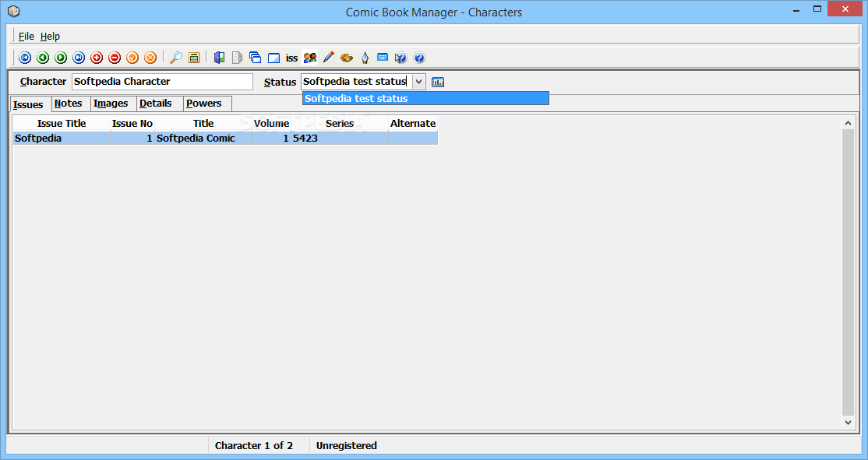Sort by Issue Title column header
Image resolution: width=868 pixels, height=460 pixels.
pyautogui.click(x=62, y=123)
